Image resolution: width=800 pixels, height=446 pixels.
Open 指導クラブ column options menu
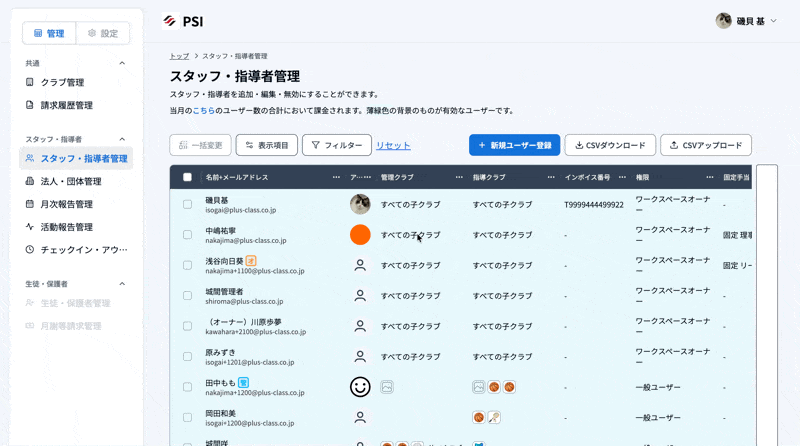[x=551, y=177]
